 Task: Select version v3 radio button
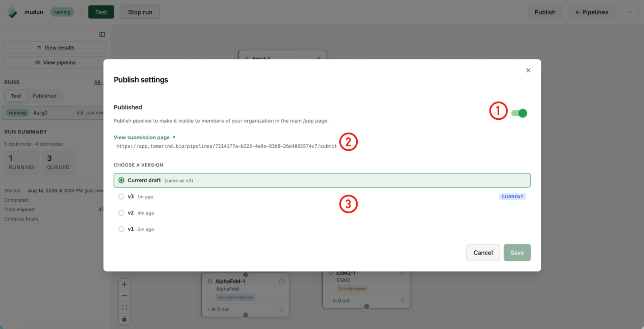(x=121, y=196)
